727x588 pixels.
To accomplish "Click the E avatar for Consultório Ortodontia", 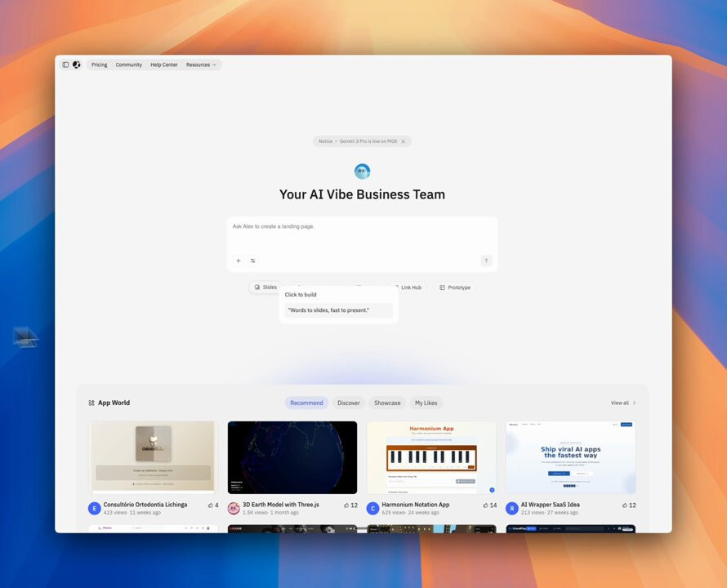I will click(95, 508).
